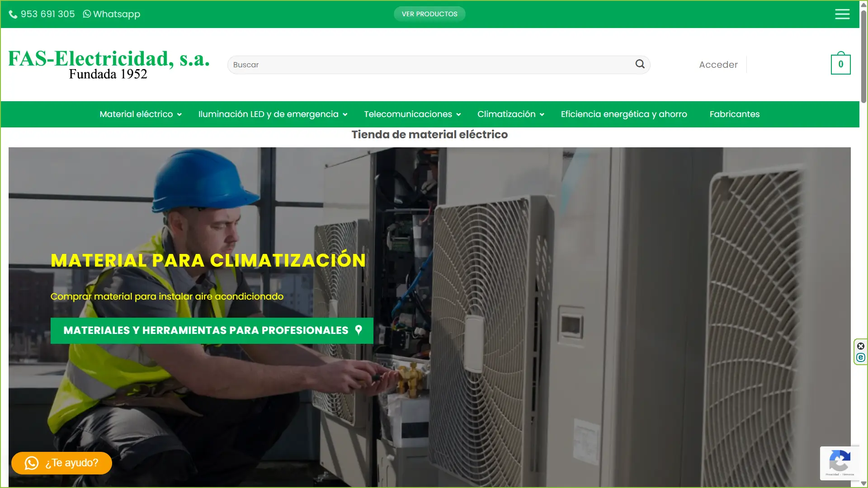Click Materiales y herramientas para profesionales button
868x488 pixels.
212,330
